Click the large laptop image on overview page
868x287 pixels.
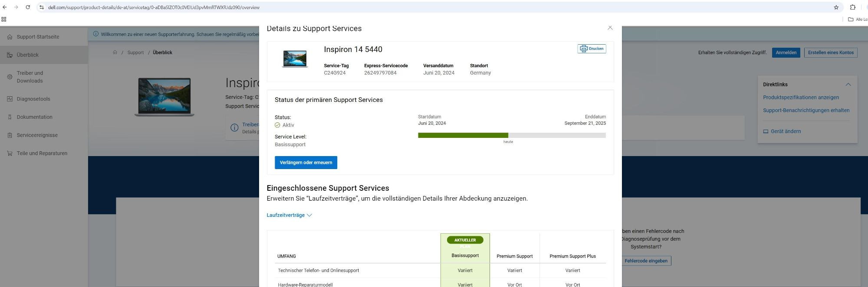pos(164,97)
